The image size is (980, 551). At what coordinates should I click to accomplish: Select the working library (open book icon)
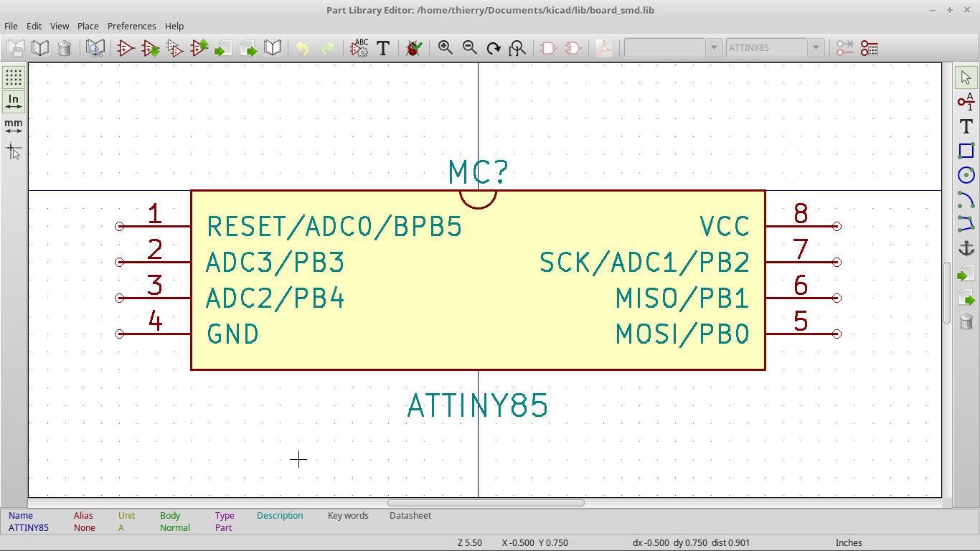pos(40,48)
